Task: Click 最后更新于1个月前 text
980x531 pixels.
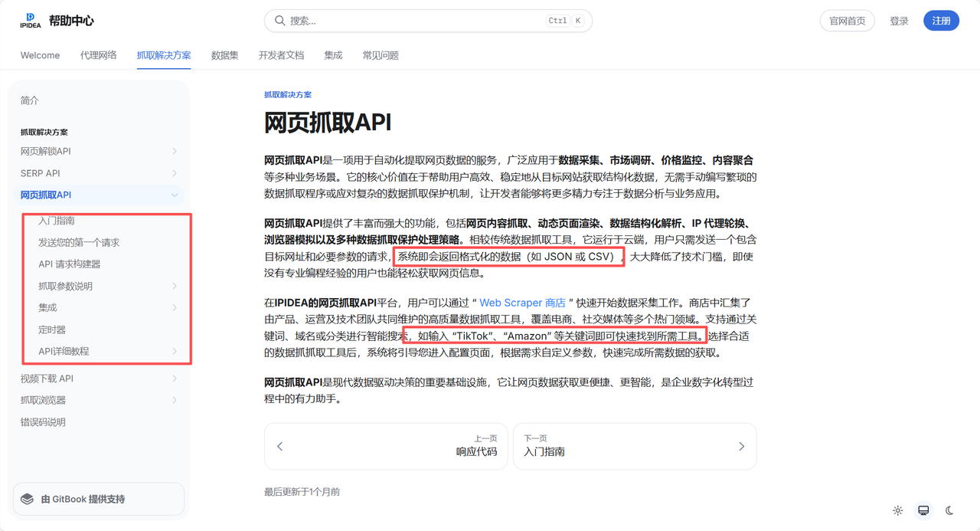Action: [x=302, y=492]
